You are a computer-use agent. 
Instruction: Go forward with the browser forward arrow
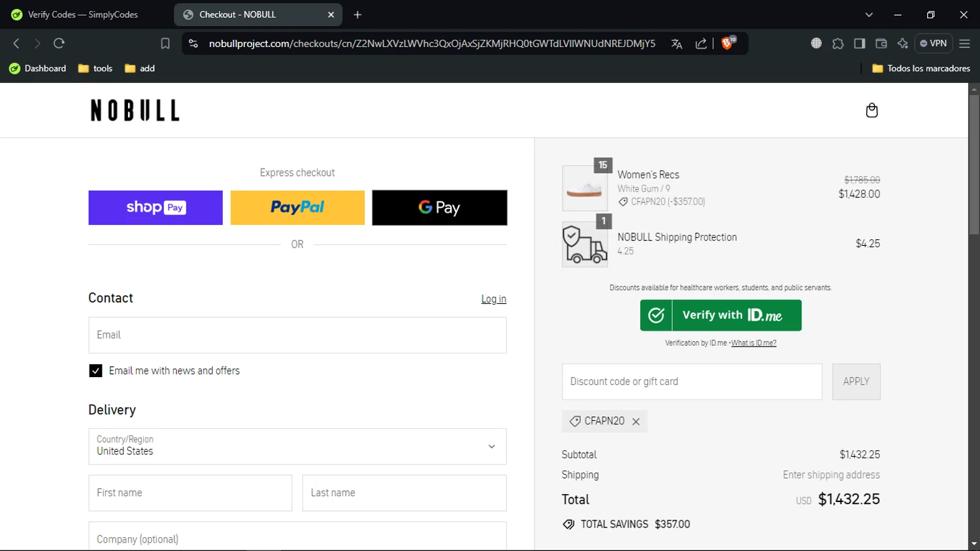[37, 43]
